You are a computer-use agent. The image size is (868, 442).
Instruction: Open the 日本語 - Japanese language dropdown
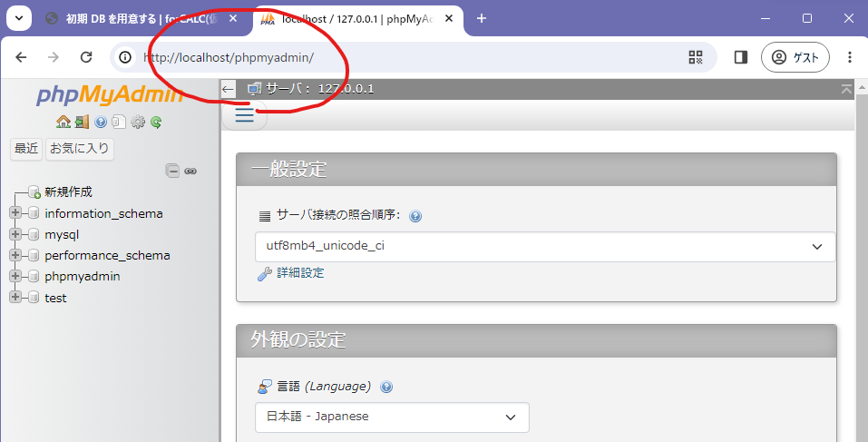point(391,417)
